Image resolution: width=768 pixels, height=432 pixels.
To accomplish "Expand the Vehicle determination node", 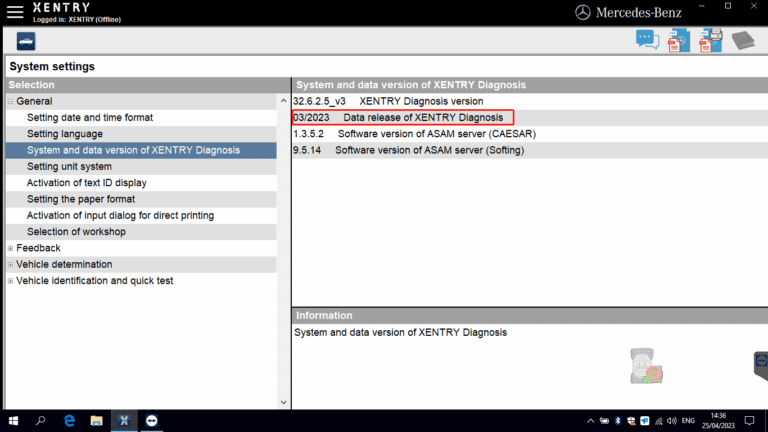I will [10, 264].
